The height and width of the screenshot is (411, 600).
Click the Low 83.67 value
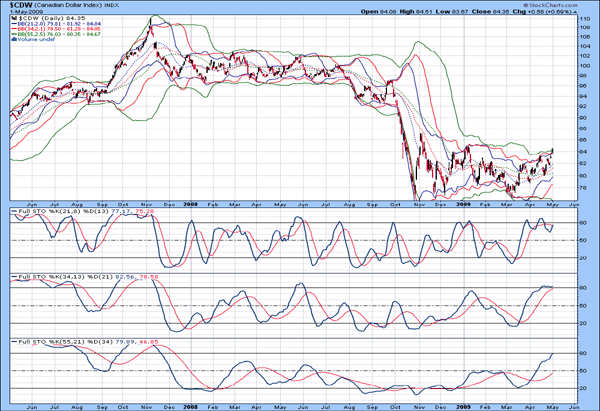pos(466,12)
